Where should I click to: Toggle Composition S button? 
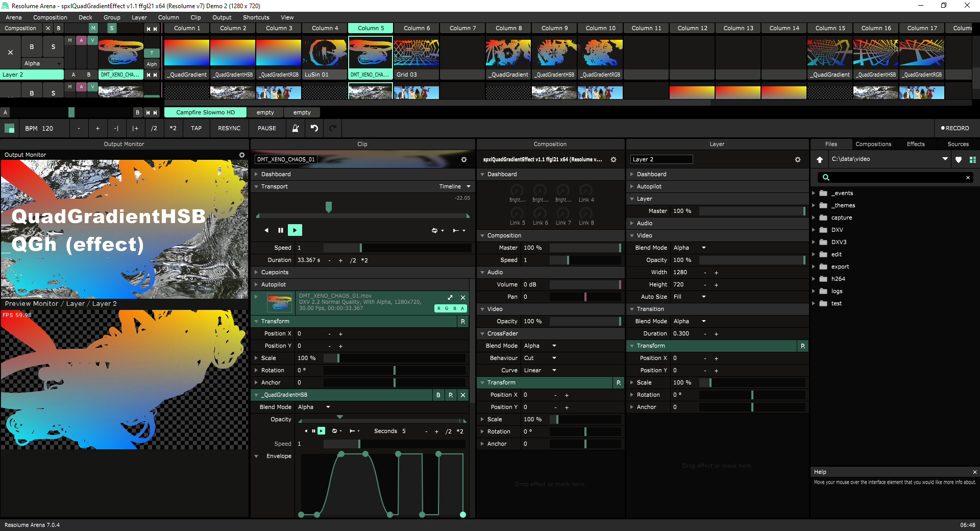tap(112, 28)
